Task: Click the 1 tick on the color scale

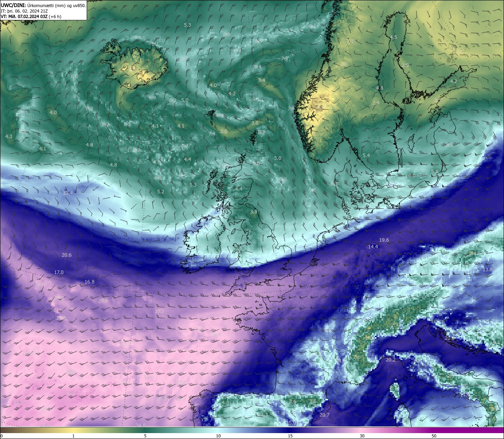Action: pyautogui.click(x=73, y=436)
